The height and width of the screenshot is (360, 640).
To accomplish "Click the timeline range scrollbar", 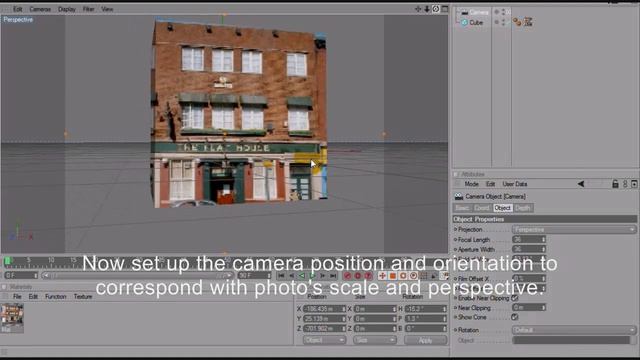I will [138, 276].
